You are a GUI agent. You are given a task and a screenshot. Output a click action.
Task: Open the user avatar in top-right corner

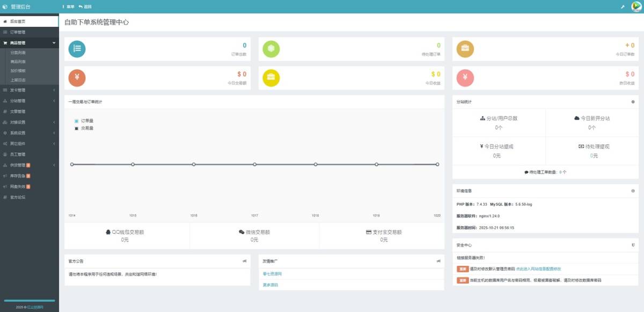pos(636,6)
